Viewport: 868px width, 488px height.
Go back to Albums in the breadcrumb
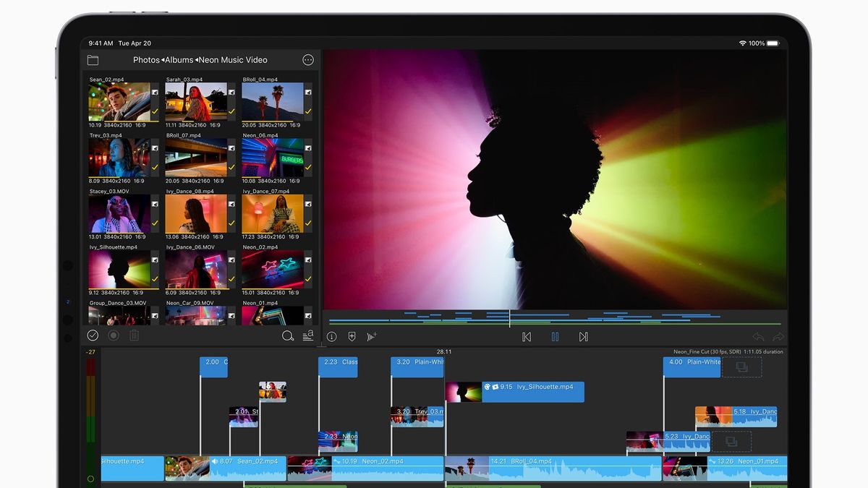point(179,60)
